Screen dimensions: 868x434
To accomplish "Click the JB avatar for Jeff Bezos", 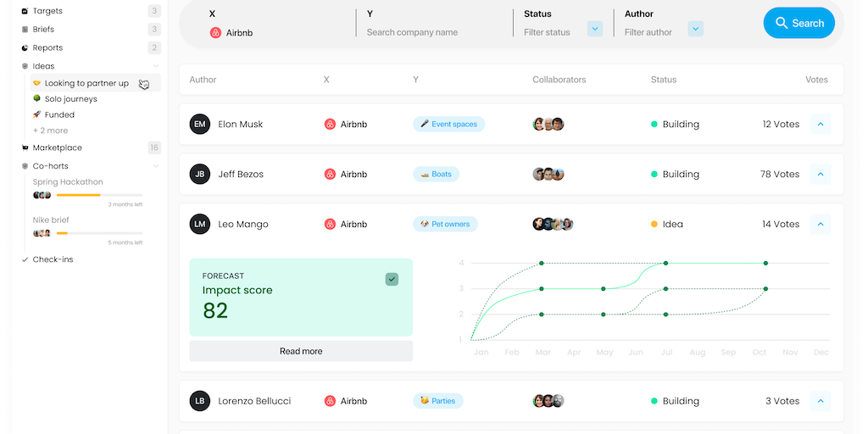I will 200,174.
